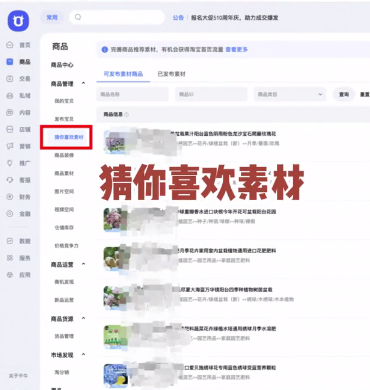The image size is (370, 390).
Task: Open 营销 megaphone sidebar item
Action: [x=19, y=146]
